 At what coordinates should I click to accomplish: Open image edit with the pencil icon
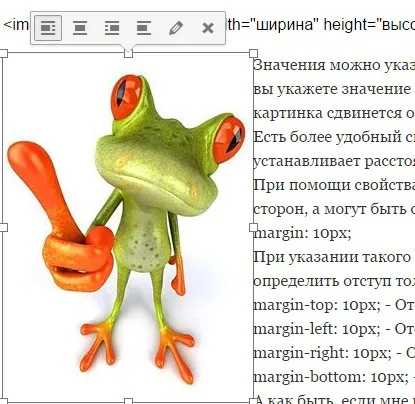pyautogui.click(x=176, y=28)
